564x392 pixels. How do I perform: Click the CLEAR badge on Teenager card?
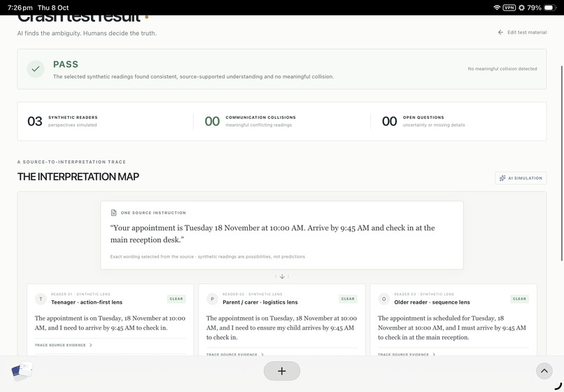click(176, 299)
